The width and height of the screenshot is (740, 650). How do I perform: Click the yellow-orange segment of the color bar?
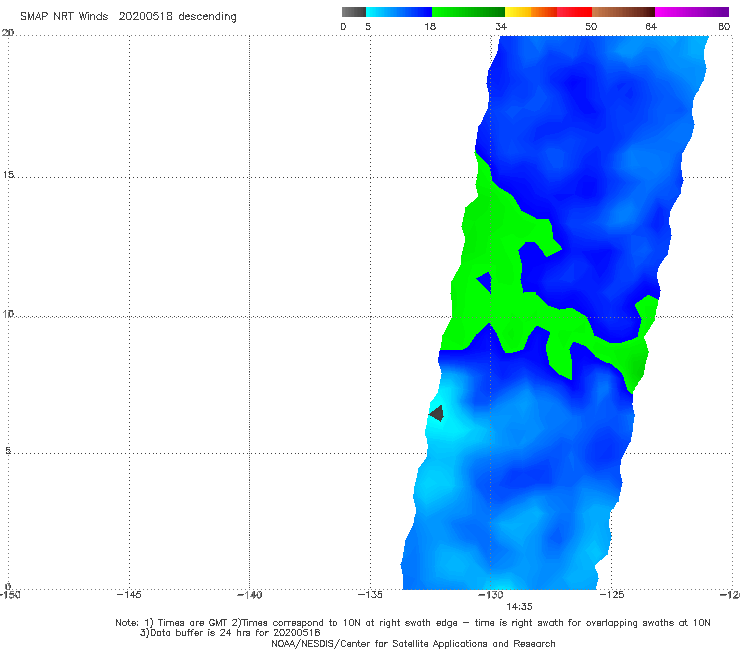coord(530,12)
